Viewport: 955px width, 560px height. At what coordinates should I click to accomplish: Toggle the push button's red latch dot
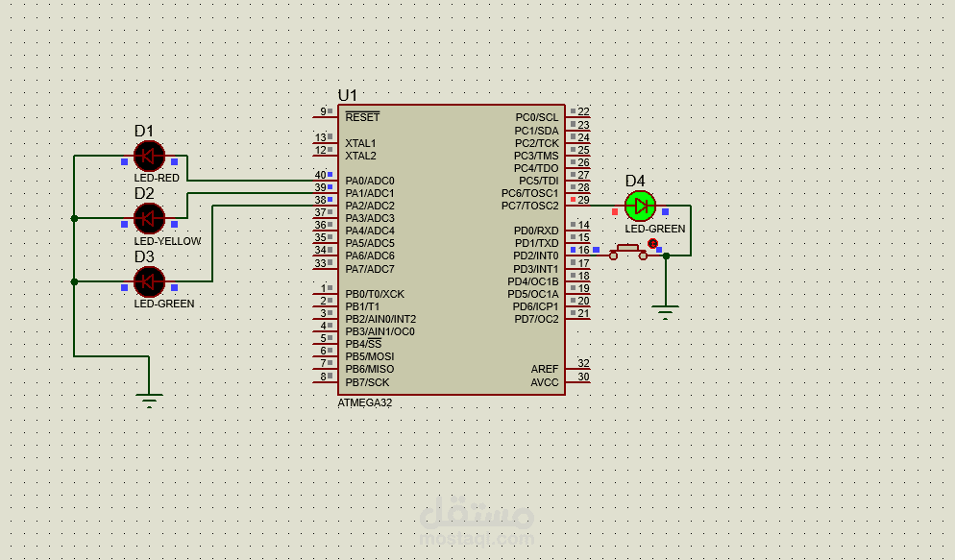click(x=653, y=243)
